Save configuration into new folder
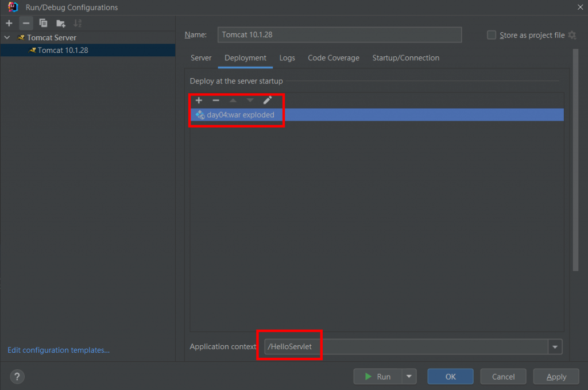 61,23
